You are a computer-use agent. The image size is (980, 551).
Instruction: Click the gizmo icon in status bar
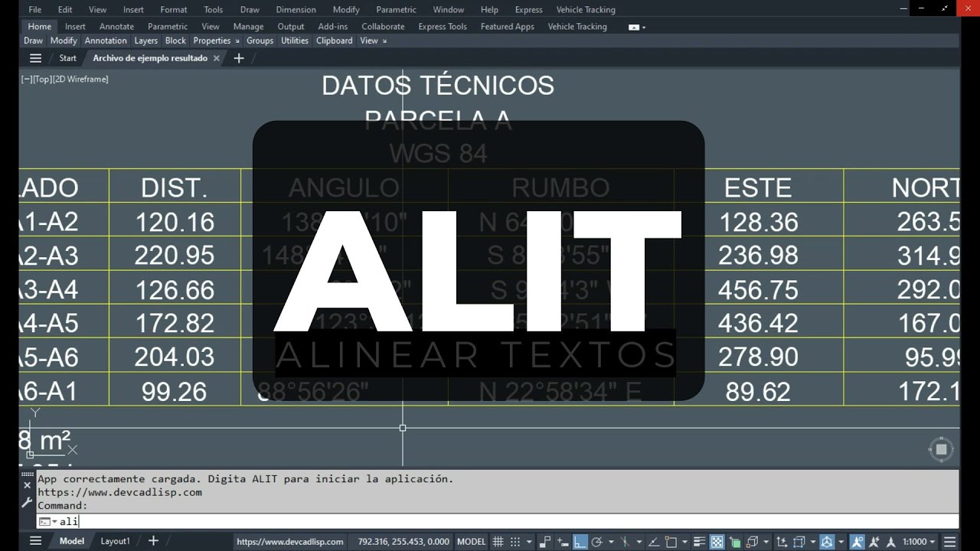coord(827,542)
